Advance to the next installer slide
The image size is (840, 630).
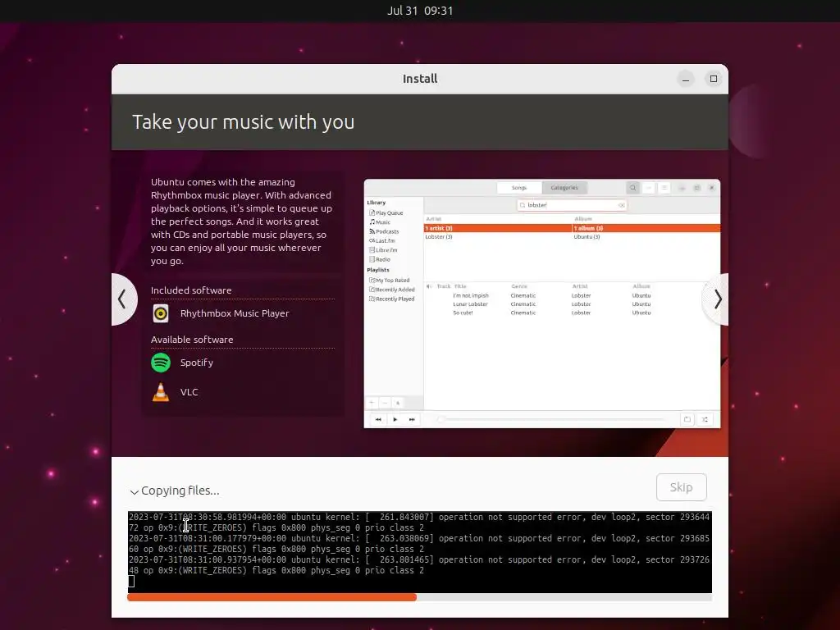pos(716,299)
